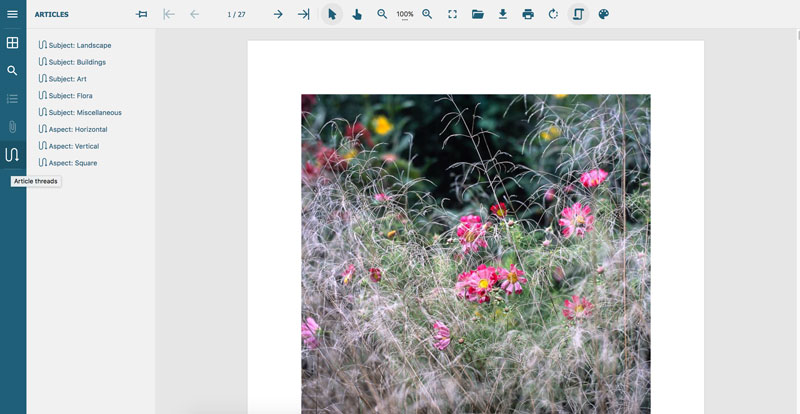This screenshot has height=414, width=800.
Task: Select the Article threads sidebar icon
Action: pyautogui.click(x=12, y=155)
